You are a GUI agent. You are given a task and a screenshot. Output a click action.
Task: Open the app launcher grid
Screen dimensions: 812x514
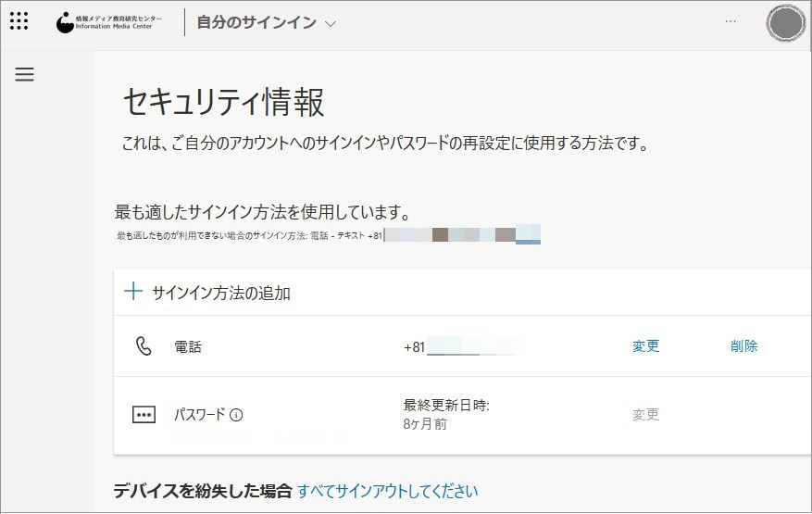(x=19, y=22)
